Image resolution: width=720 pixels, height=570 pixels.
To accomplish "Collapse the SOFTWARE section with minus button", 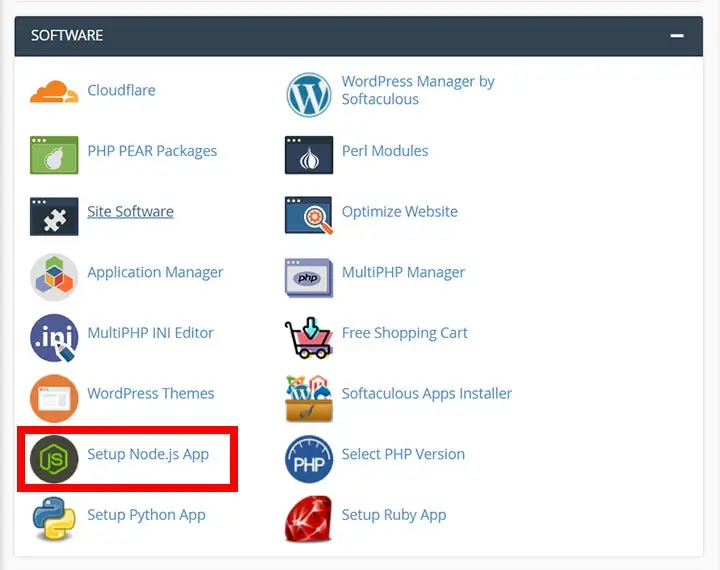I will point(677,36).
